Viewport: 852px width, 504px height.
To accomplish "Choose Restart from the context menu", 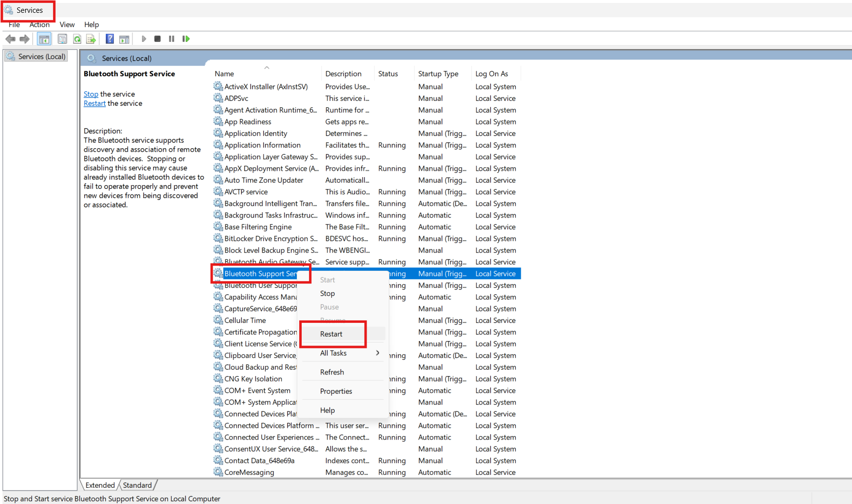I will coord(331,334).
